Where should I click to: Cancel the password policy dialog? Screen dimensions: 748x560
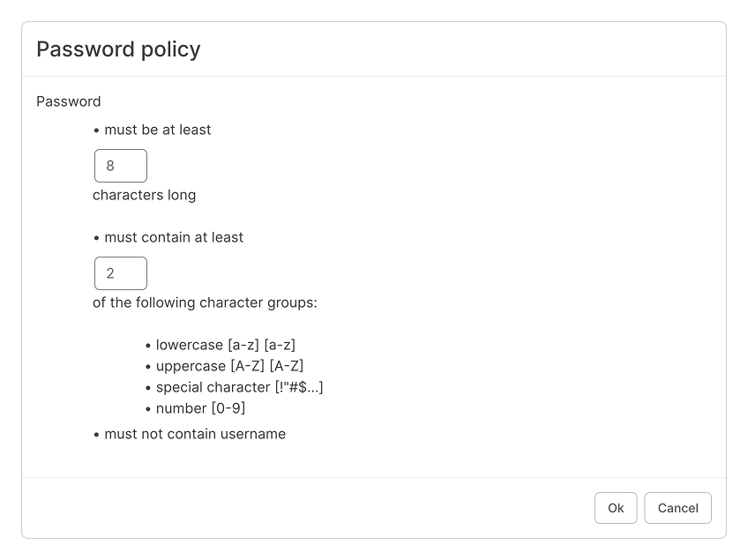pos(677,508)
